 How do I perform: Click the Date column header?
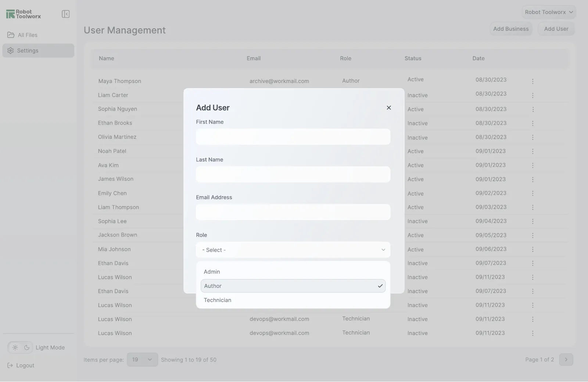[x=478, y=58]
